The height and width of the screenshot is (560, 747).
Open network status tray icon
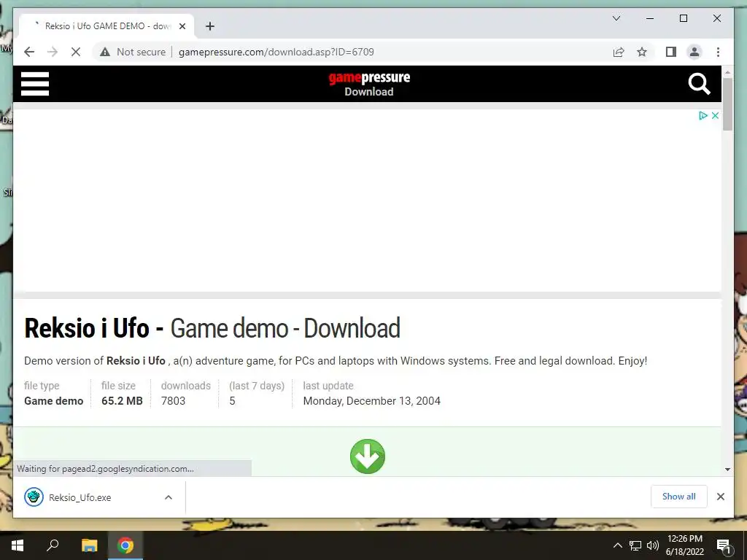(635, 545)
